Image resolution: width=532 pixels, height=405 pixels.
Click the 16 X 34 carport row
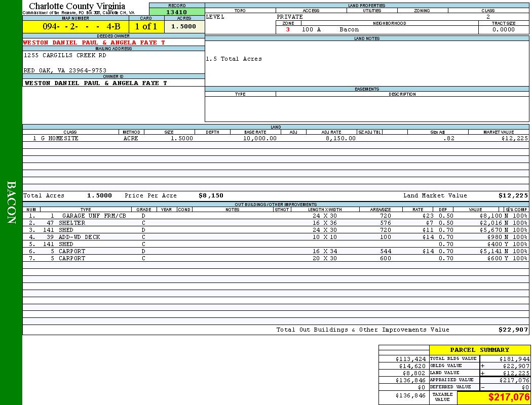[324, 251]
